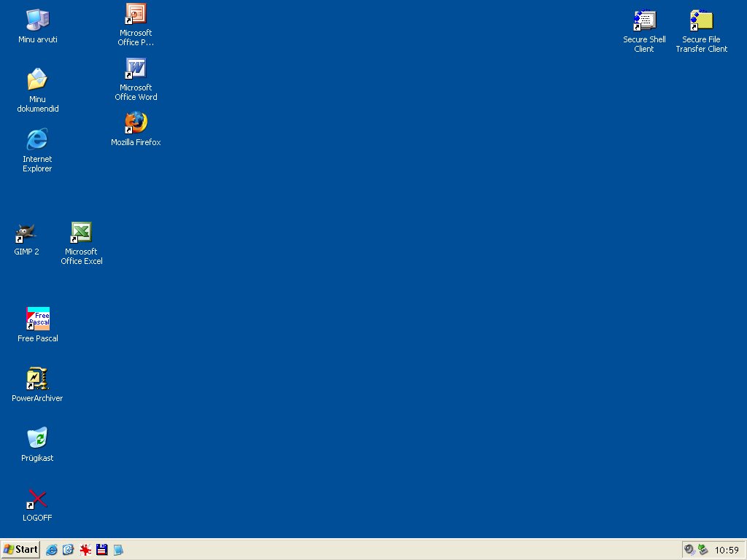
Task: Launch Internet Explorer from Quick Launch bar
Action: tap(52, 550)
